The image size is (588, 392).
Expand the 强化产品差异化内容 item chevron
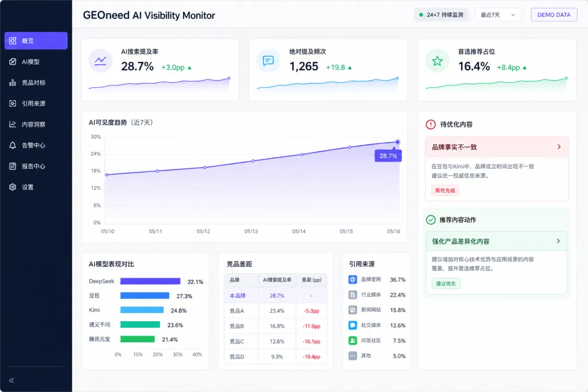tap(559, 241)
